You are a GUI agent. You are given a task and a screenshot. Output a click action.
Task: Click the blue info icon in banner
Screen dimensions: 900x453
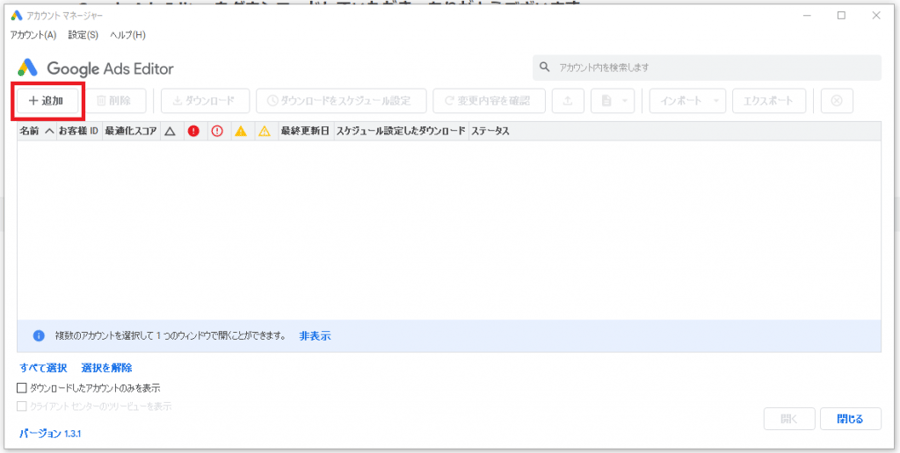(38, 336)
